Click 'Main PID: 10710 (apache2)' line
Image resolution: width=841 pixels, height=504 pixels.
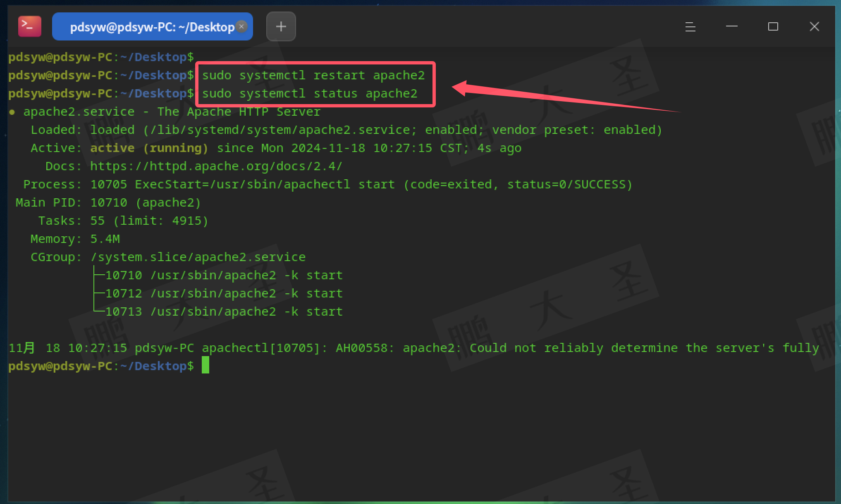click(108, 202)
